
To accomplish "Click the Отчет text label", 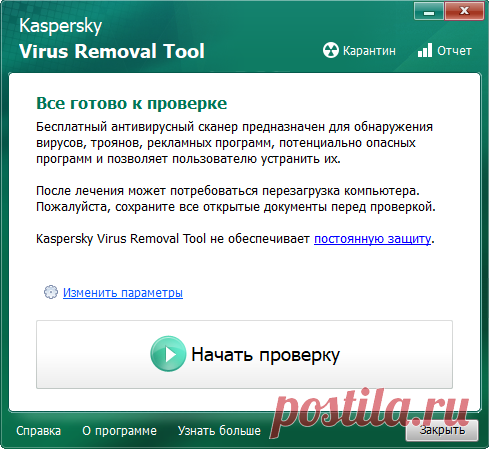I will coord(454,51).
